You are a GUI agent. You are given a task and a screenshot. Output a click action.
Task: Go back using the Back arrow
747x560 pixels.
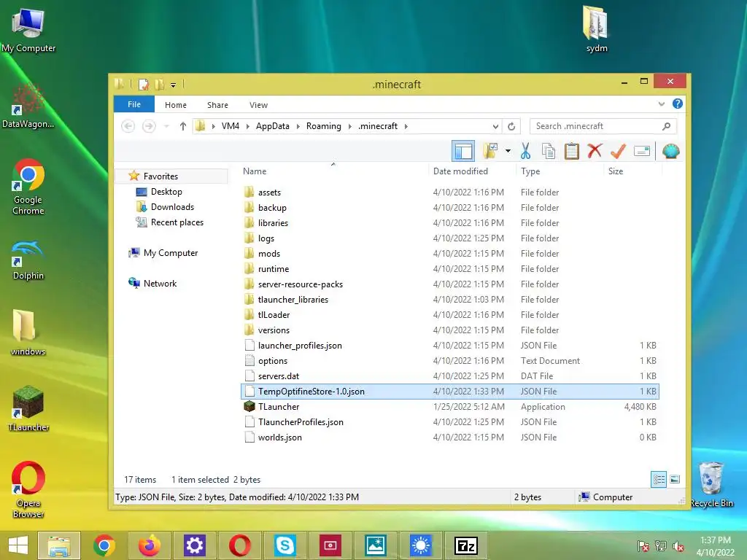128,126
